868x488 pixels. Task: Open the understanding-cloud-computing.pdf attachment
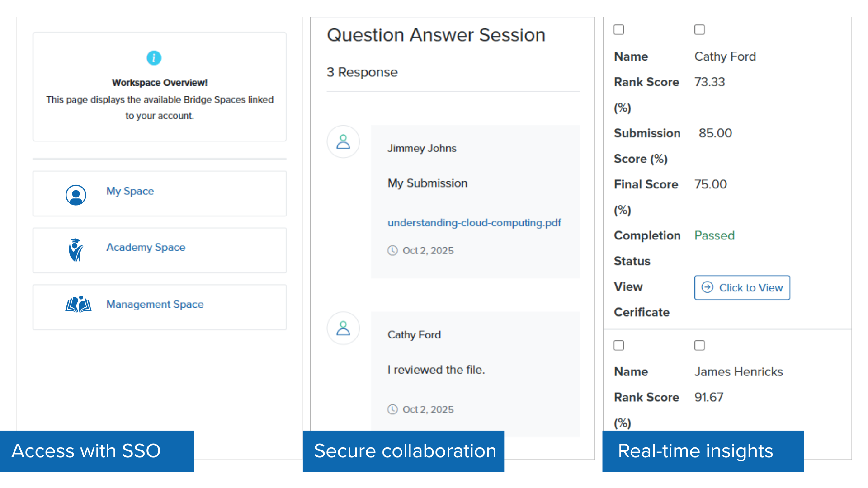pos(474,223)
